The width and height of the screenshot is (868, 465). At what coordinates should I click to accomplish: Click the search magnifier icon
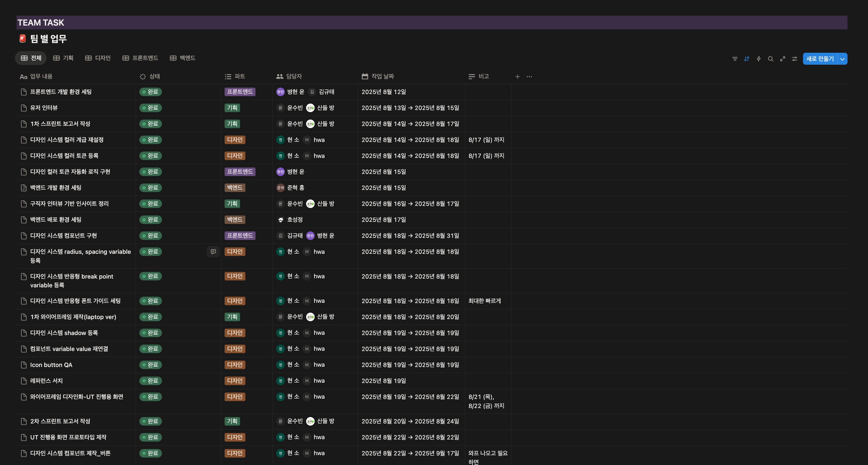point(770,59)
